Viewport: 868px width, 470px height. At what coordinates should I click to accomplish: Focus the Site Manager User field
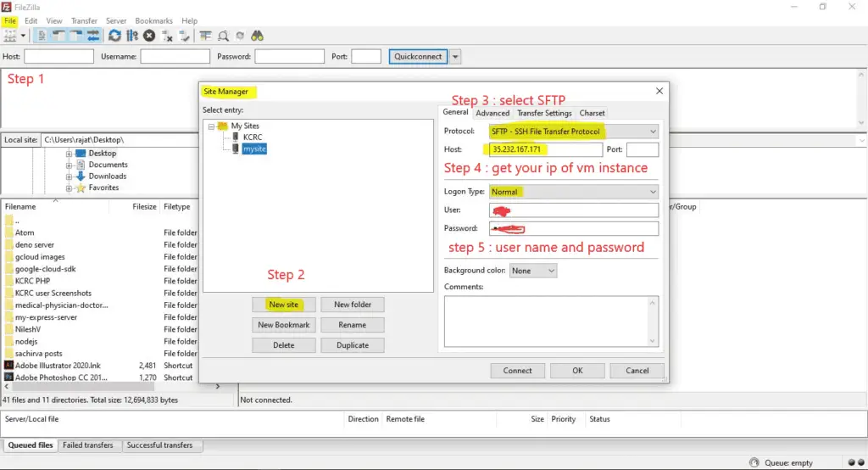click(574, 210)
